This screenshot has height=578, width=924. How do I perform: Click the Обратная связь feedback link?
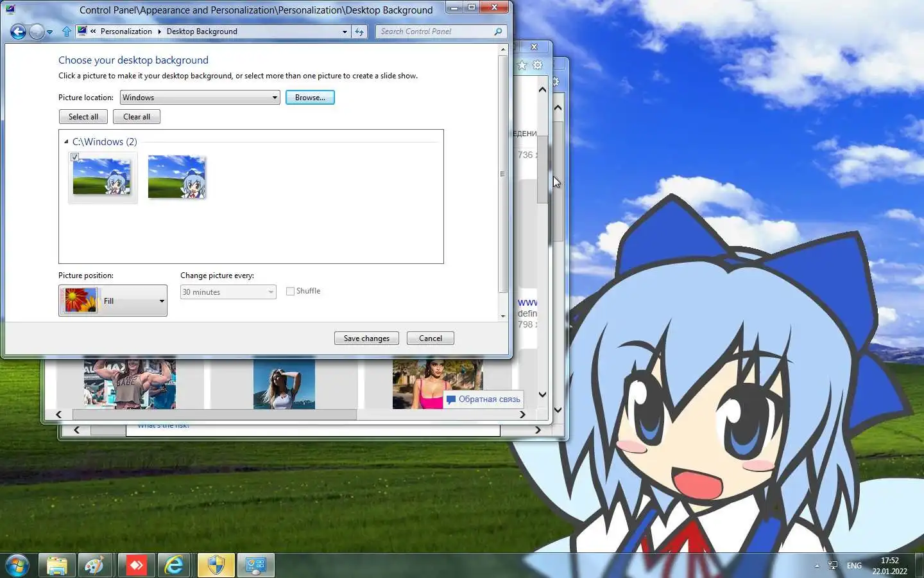[x=484, y=399]
